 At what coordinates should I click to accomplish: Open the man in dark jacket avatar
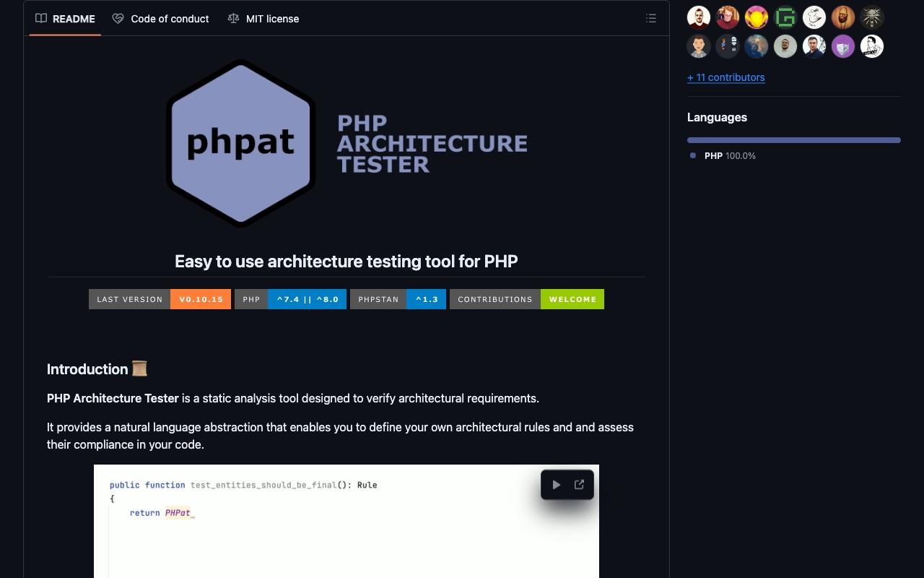[x=814, y=46]
